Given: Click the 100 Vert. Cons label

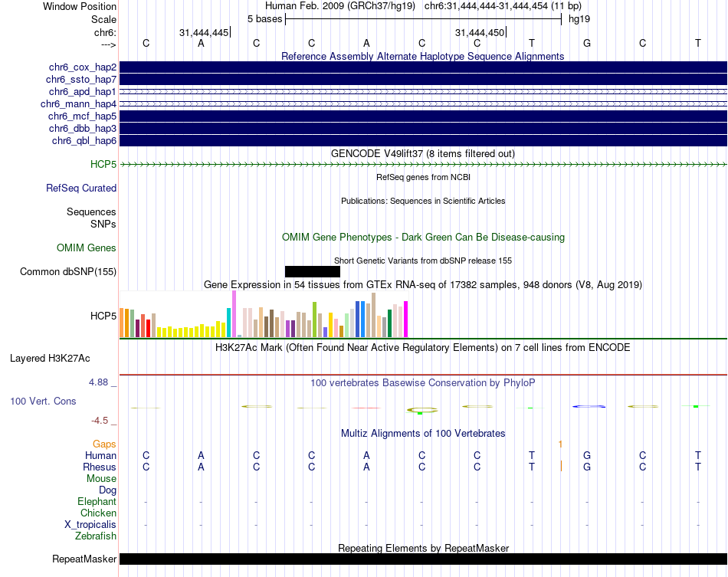Looking at the screenshot, I should coord(43,401).
